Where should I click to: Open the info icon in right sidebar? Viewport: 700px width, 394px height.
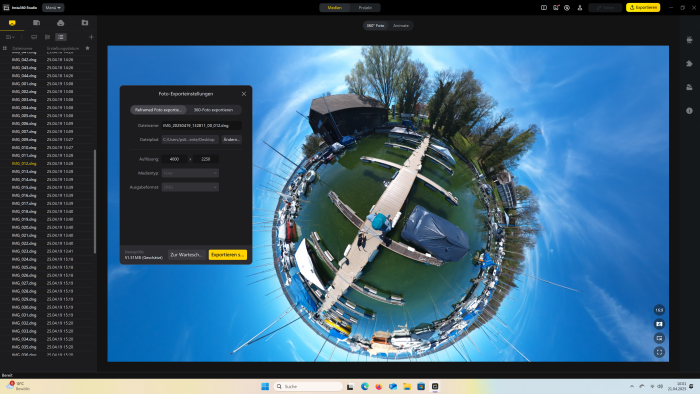coord(689,111)
